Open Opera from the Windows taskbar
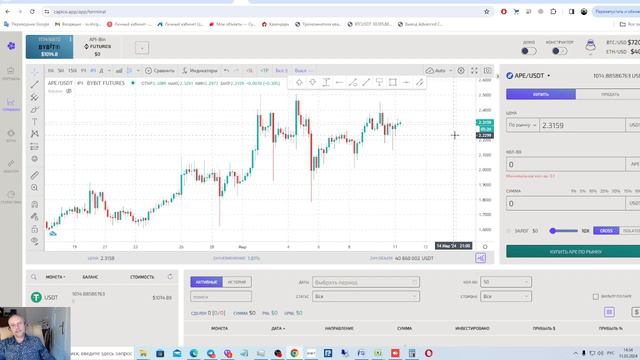Viewport: 640px width, 360px height. click(x=429, y=353)
